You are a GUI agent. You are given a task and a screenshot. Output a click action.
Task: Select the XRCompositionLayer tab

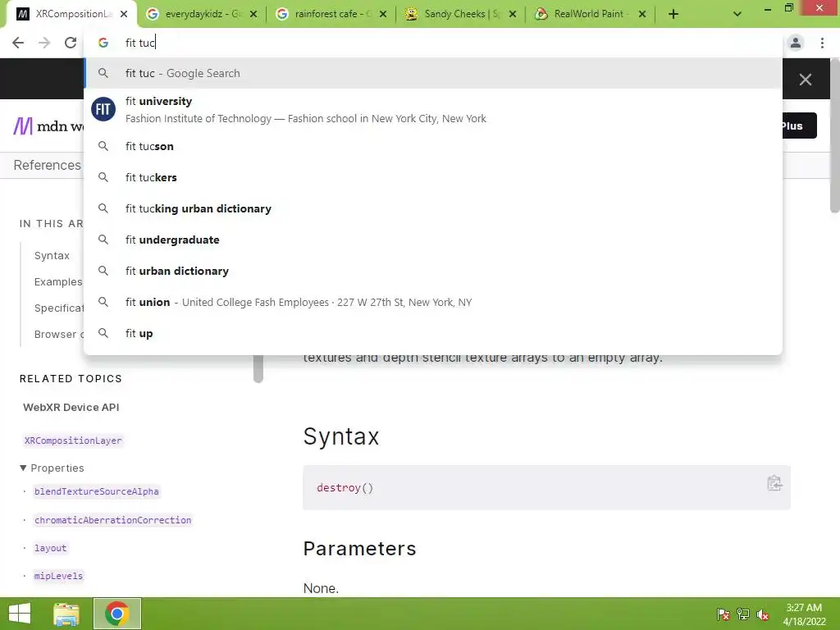(72, 14)
